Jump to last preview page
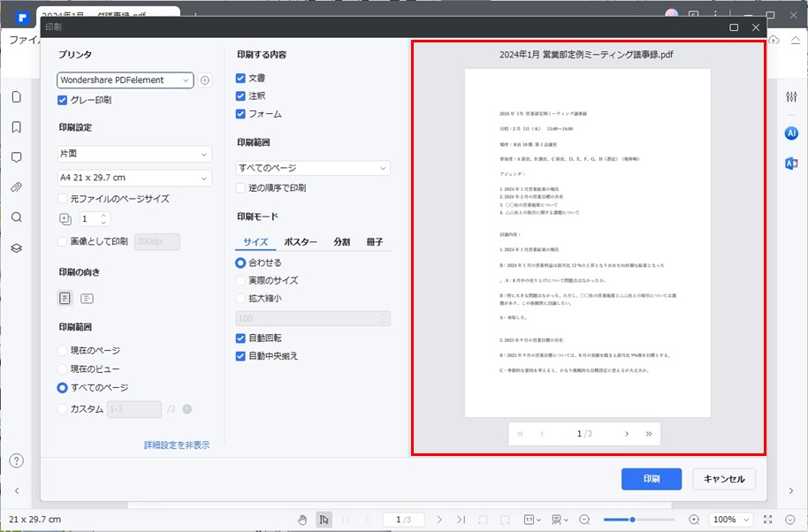Screen dimensions: 808x532 coord(649,434)
